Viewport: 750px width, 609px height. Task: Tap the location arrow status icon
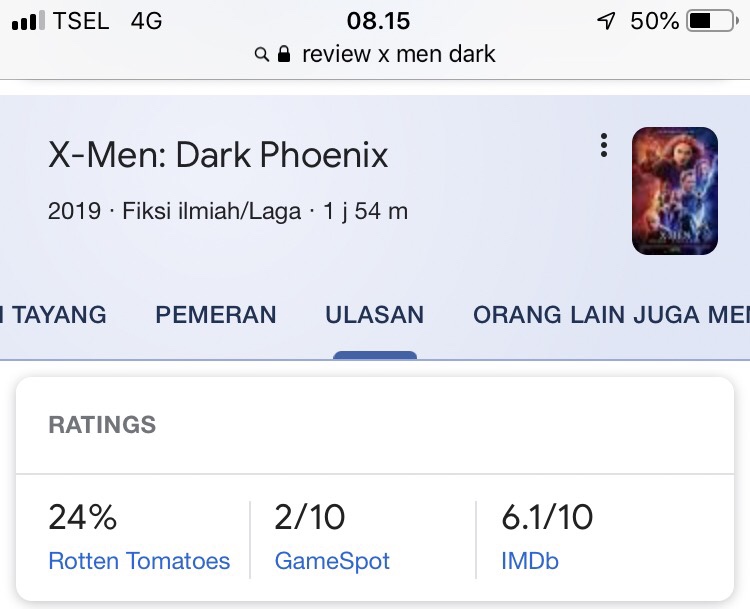coord(606,21)
